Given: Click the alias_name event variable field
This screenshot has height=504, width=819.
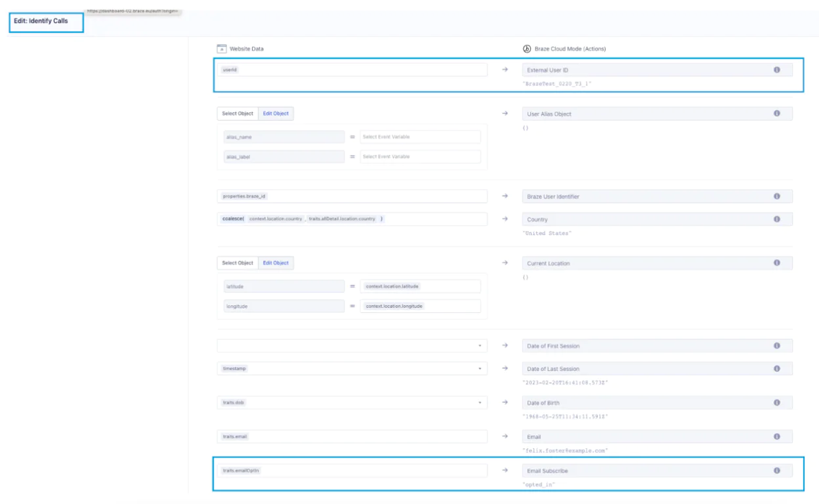Looking at the screenshot, I should (420, 137).
